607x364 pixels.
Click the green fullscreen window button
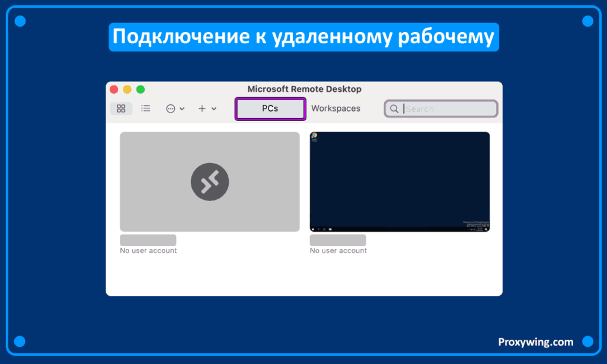click(x=140, y=90)
